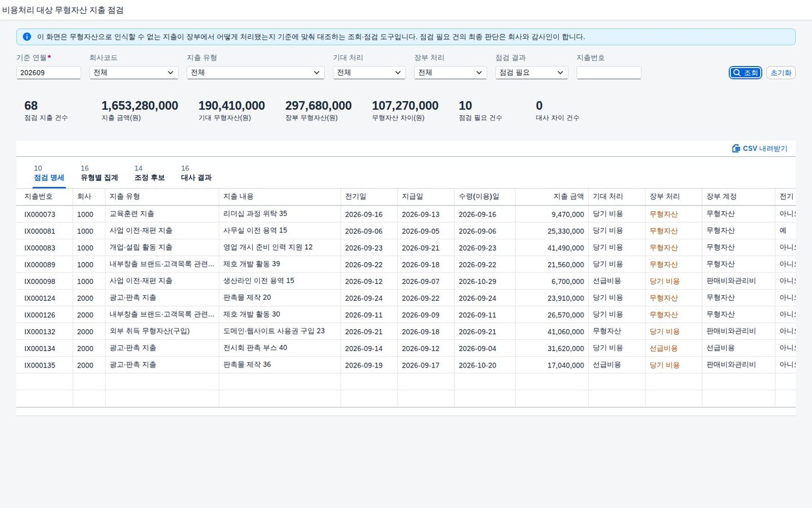Screen dimensions: 812x508
Task: Click the IX000126 cell
Action: click(x=45, y=315)
